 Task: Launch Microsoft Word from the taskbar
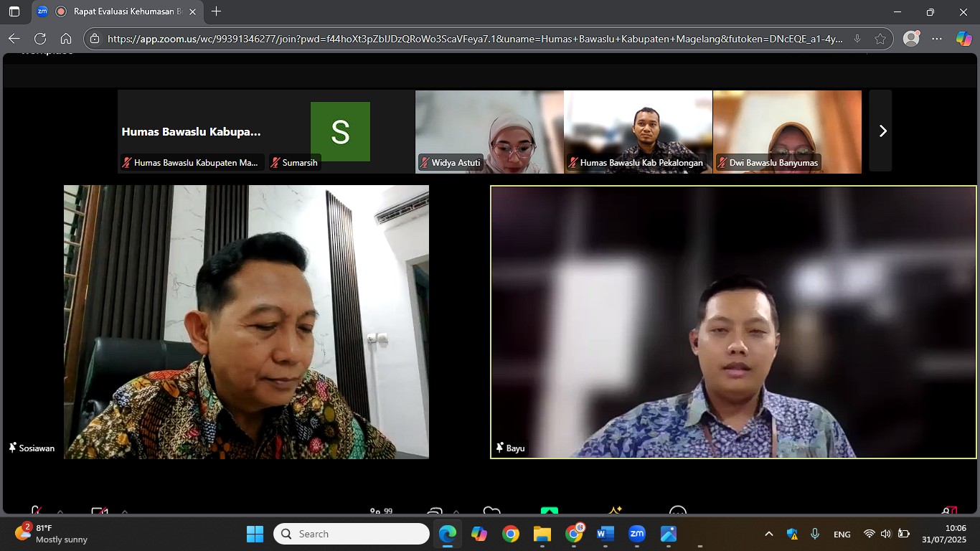click(605, 534)
